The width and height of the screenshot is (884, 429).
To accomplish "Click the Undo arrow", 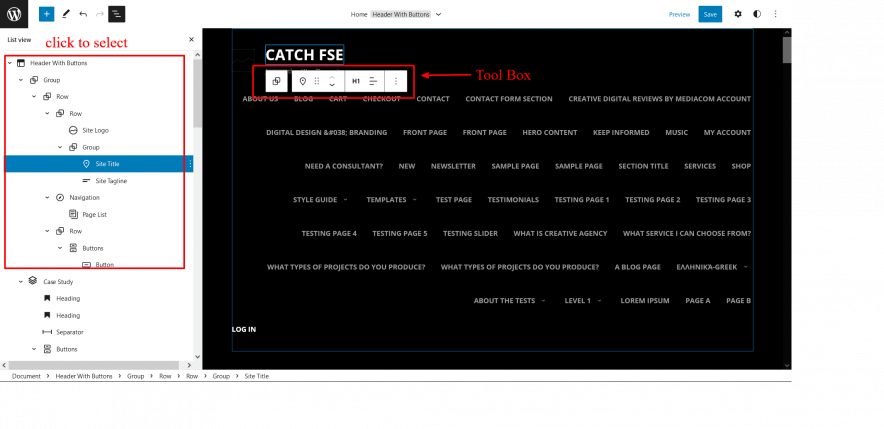I will click(x=83, y=14).
